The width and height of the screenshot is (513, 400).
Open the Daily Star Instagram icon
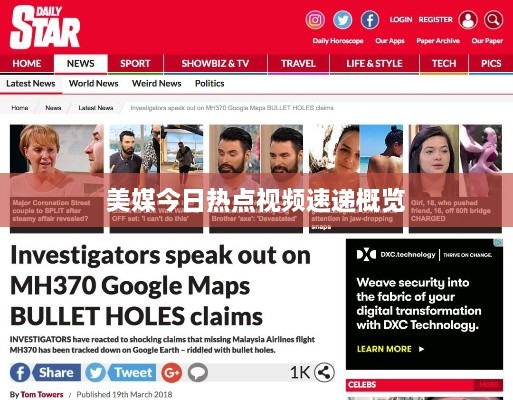click(x=315, y=20)
